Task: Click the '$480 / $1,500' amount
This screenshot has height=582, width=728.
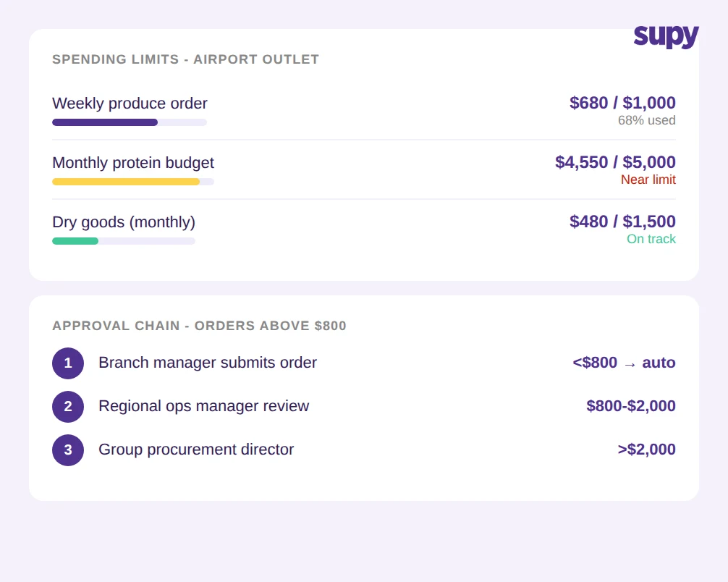Action: point(622,222)
